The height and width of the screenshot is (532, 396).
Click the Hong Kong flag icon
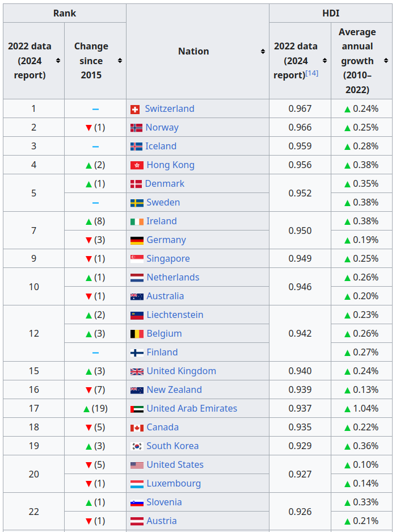137,165
